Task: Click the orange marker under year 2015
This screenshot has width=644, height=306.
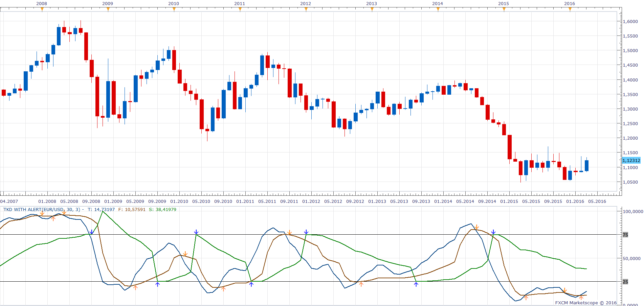Action: click(504, 9)
